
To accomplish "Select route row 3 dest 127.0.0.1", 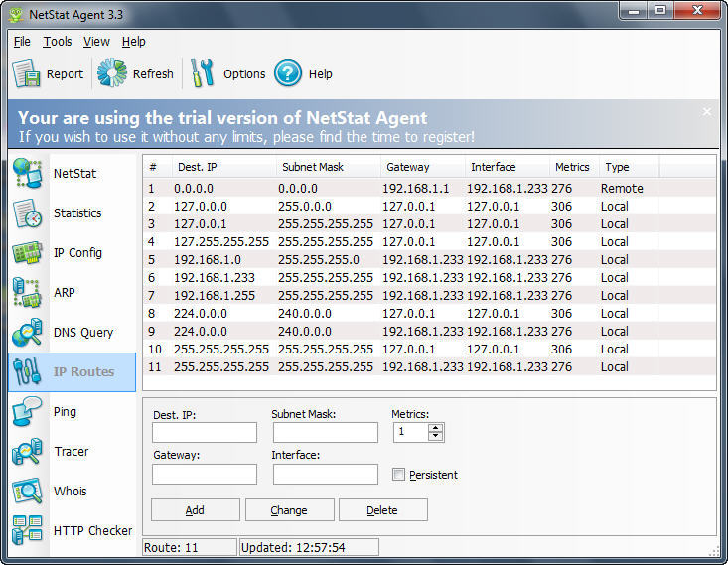I will click(x=429, y=223).
